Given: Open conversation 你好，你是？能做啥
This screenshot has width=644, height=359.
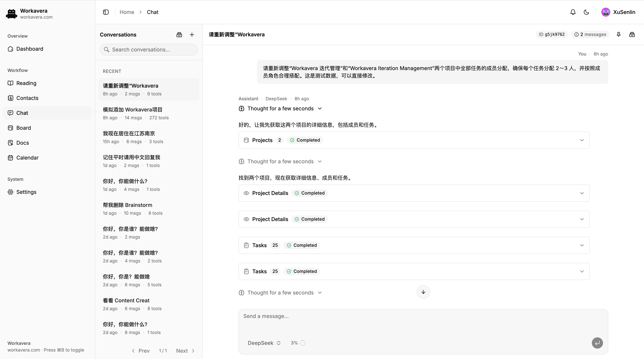Looking at the screenshot, I should [149, 281].
